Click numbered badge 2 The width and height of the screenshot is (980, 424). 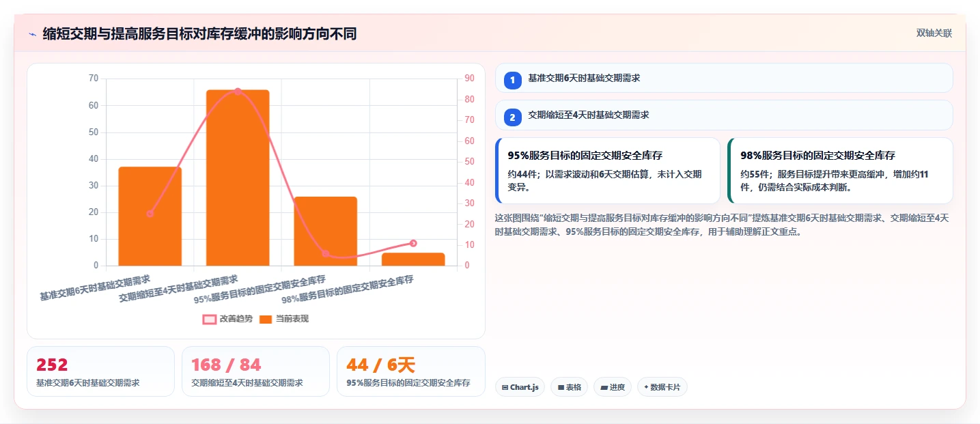[x=513, y=117]
